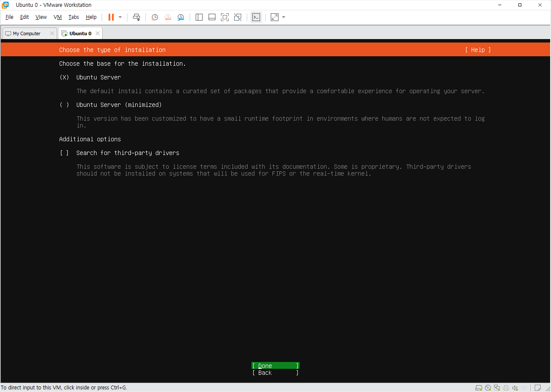Click the printer status icon
Screen dimensions: 551x392
[506, 388]
